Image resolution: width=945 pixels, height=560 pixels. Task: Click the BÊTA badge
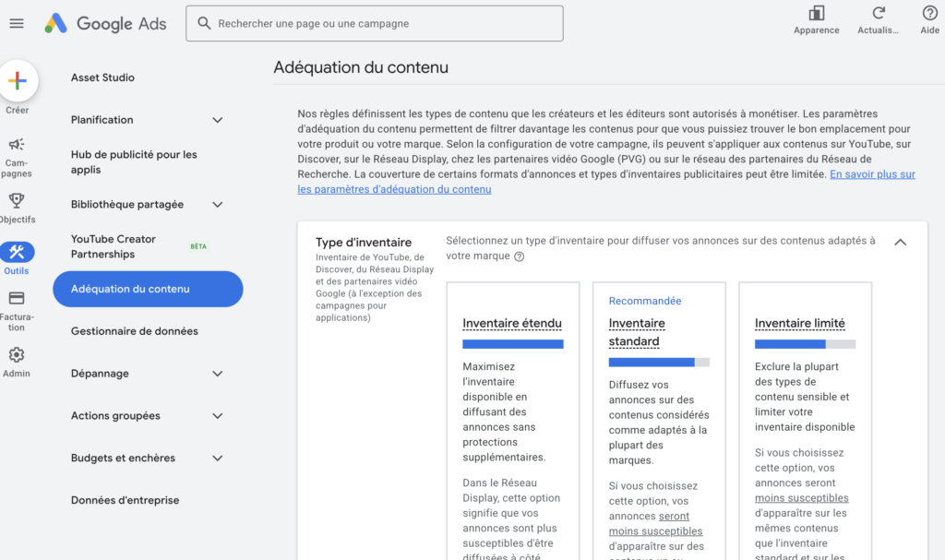[198, 246]
